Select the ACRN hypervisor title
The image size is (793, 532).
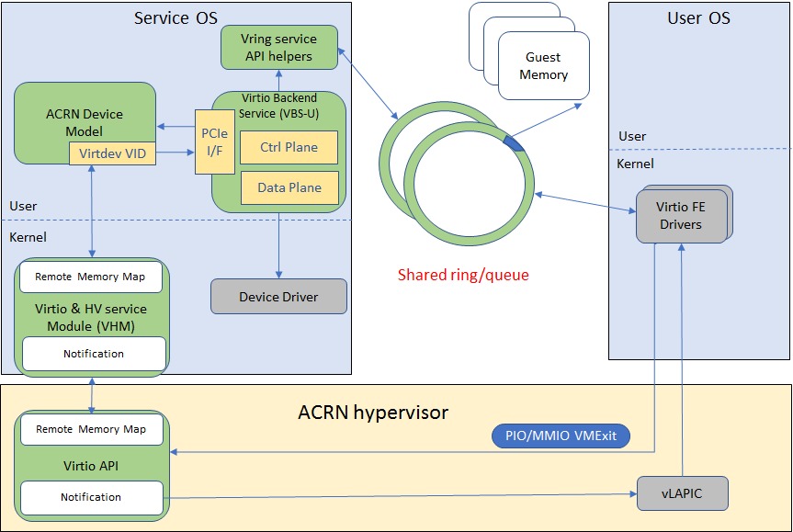coord(373,412)
